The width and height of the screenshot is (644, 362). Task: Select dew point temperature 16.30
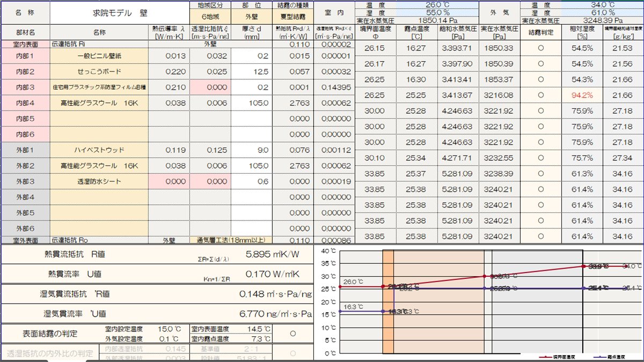[x=416, y=79]
